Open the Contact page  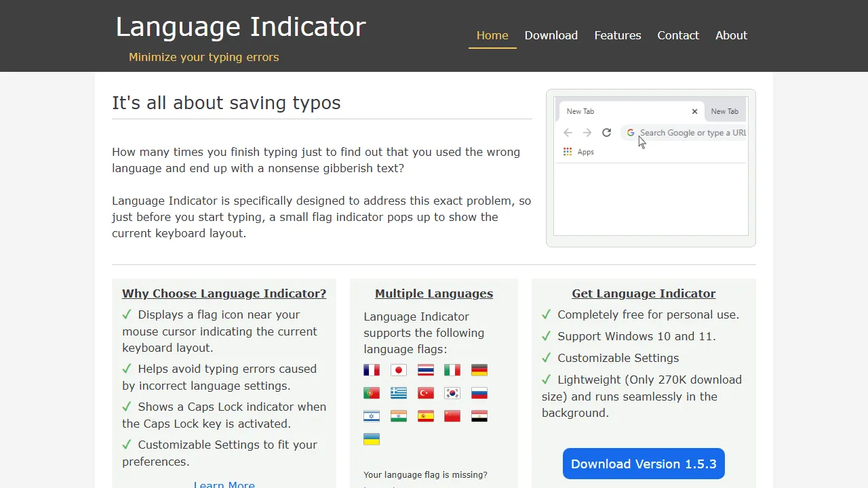[678, 35]
